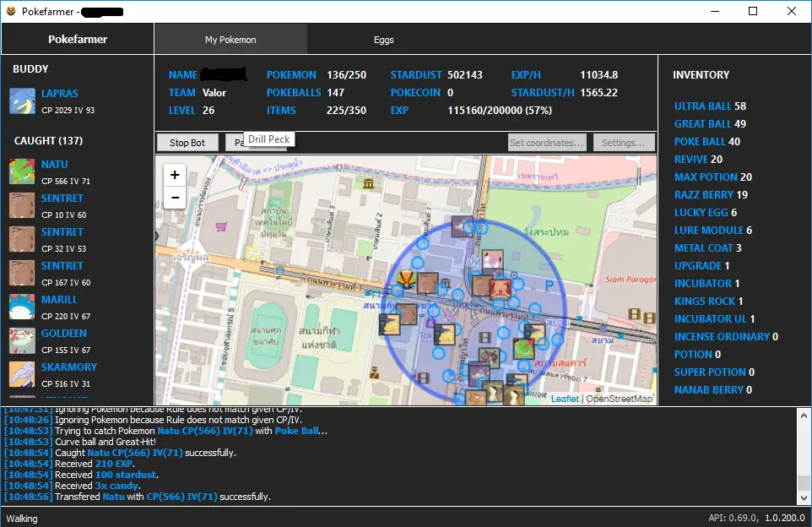Click the REVIVE 20 inventory entry
Viewport: 812px width, 527px height.
698,159
